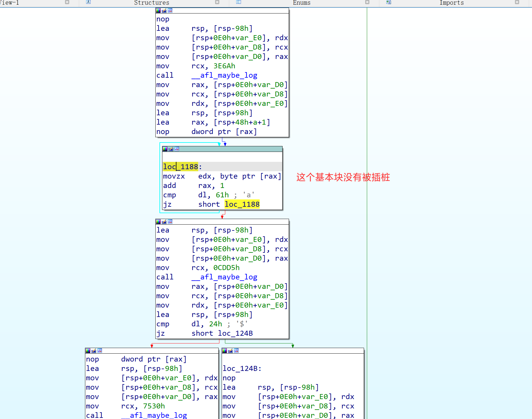Click the loc_124B target in the jz line

click(x=235, y=333)
